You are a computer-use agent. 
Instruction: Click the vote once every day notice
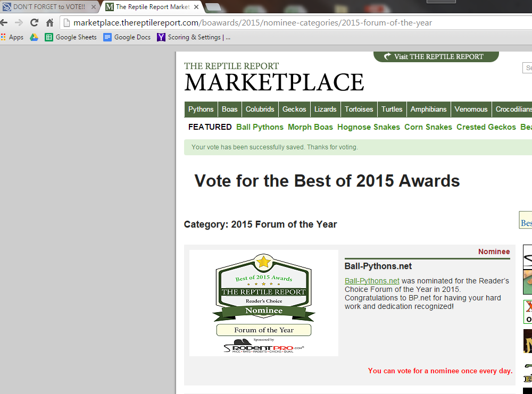tap(440, 371)
